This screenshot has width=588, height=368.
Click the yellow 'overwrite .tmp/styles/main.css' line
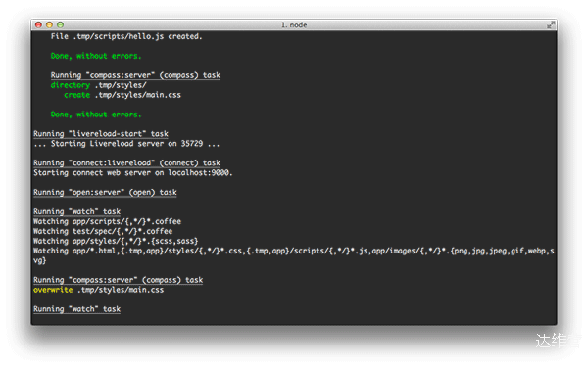(99, 290)
